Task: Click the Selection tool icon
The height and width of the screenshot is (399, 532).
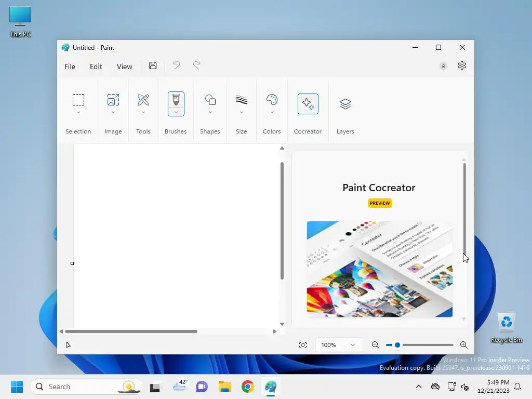Action: coord(78,100)
